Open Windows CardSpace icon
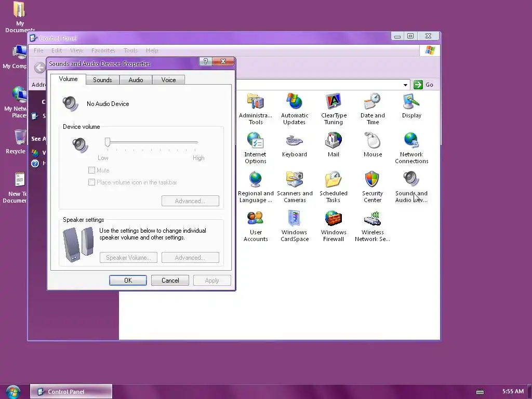Image resolution: width=532 pixels, height=399 pixels. pos(295,226)
